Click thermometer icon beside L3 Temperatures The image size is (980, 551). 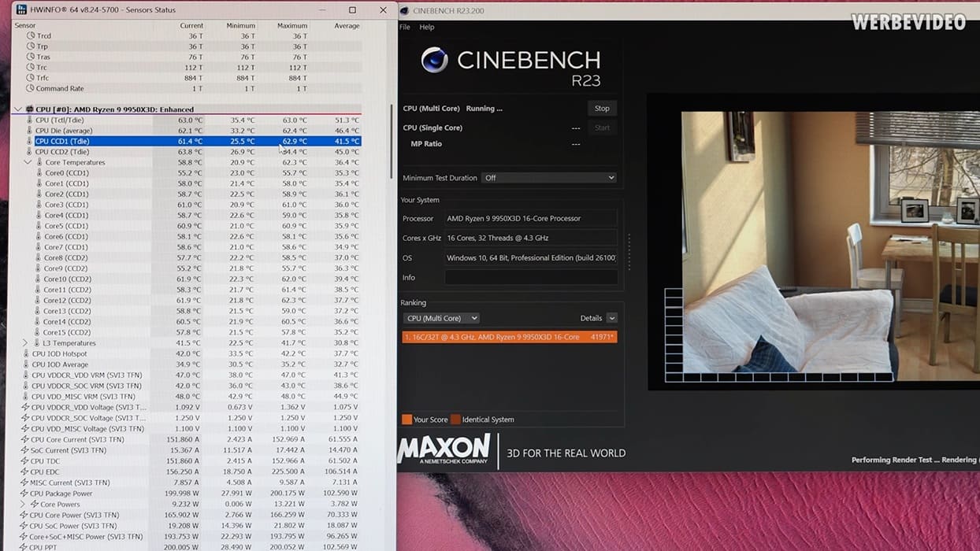[x=36, y=343]
